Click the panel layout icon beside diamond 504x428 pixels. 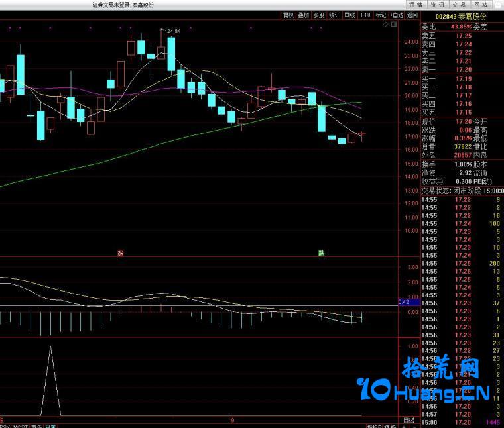(394, 24)
